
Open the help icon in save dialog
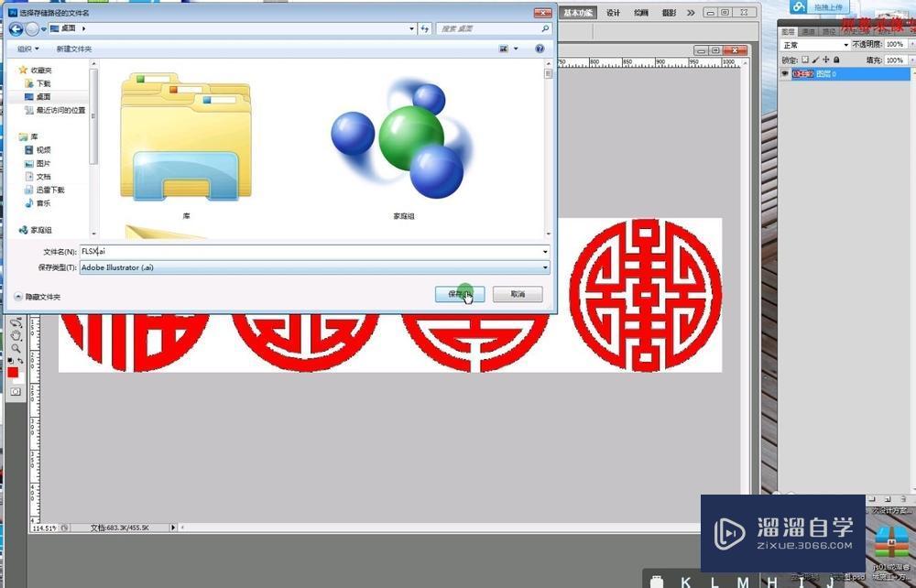pyautogui.click(x=540, y=49)
